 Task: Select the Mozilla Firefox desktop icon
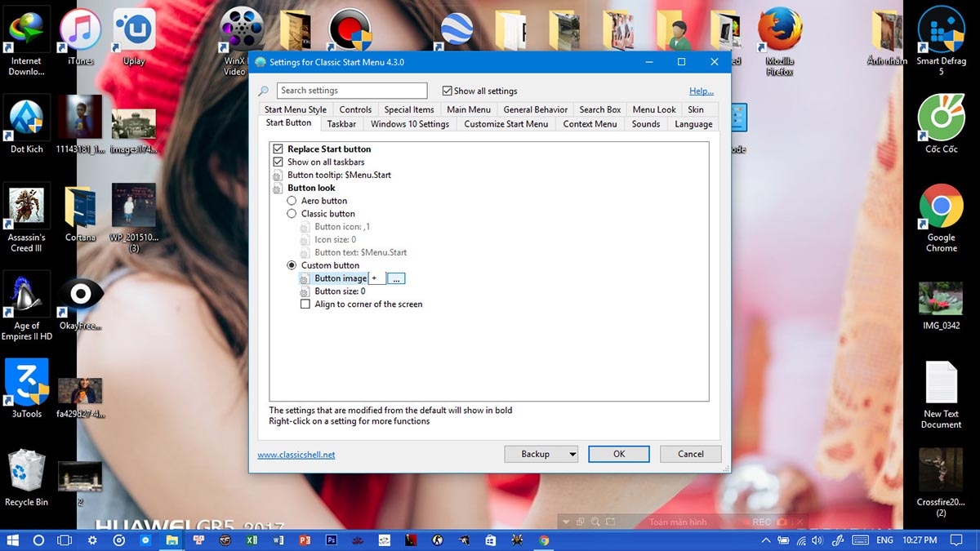pyautogui.click(x=779, y=41)
